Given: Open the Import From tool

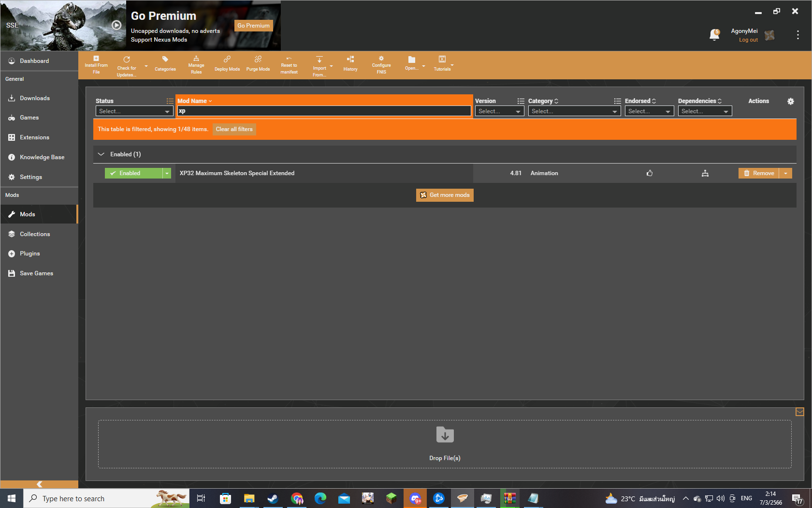Looking at the screenshot, I should (x=319, y=66).
